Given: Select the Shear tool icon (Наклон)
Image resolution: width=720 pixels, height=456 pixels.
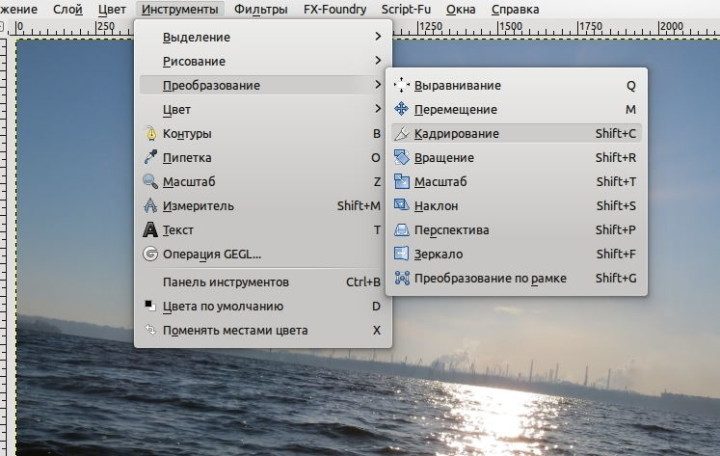Looking at the screenshot, I should [401, 206].
